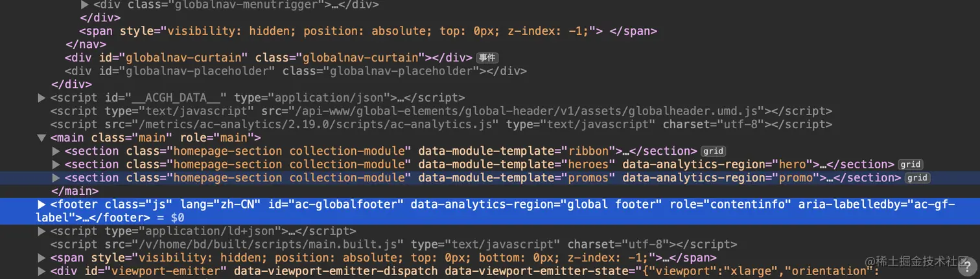The image size is (980, 279).
Task: Expand the __ACGH_DATA__ script node
Action: 42,98
